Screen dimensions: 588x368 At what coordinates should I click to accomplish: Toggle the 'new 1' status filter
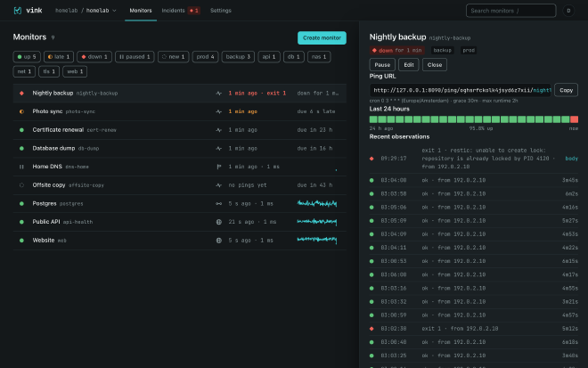point(173,57)
